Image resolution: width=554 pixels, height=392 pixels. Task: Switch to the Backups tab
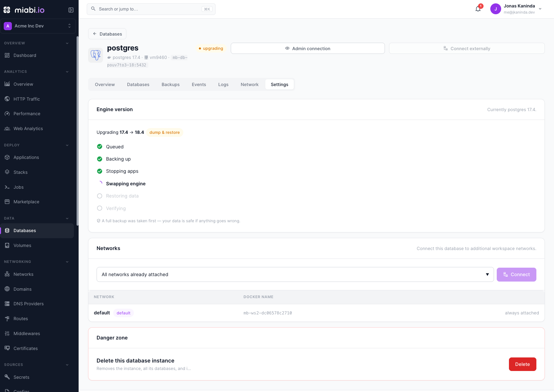170,84
